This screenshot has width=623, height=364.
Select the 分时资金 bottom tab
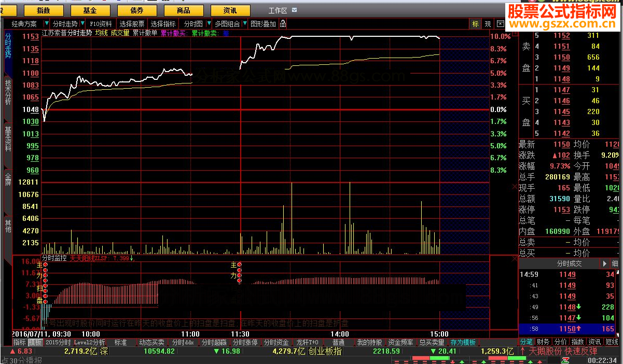click(276, 342)
